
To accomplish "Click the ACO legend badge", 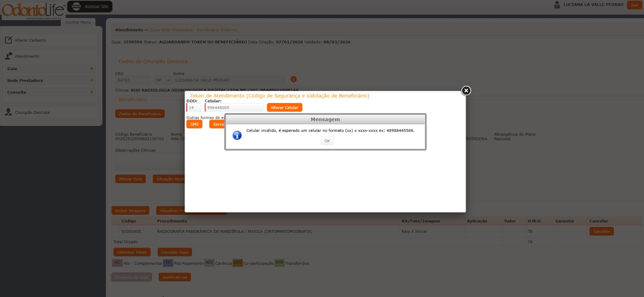I will coord(238,263).
